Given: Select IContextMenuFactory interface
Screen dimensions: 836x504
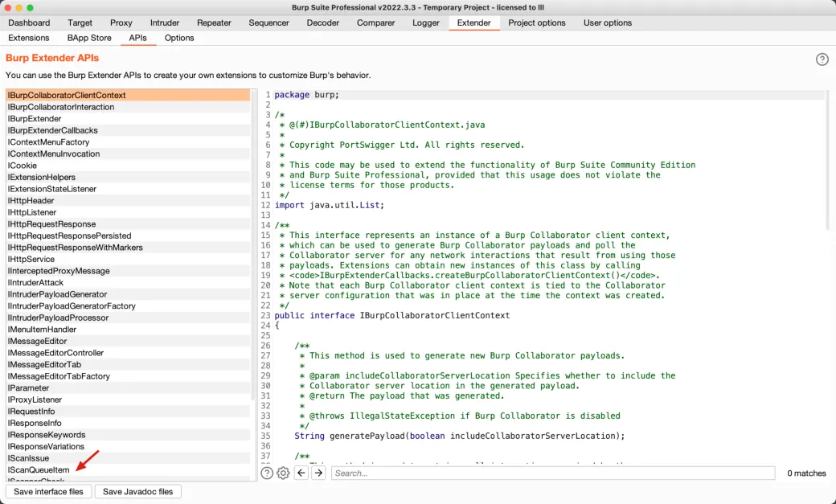Looking at the screenshot, I should pyautogui.click(x=128, y=141).
